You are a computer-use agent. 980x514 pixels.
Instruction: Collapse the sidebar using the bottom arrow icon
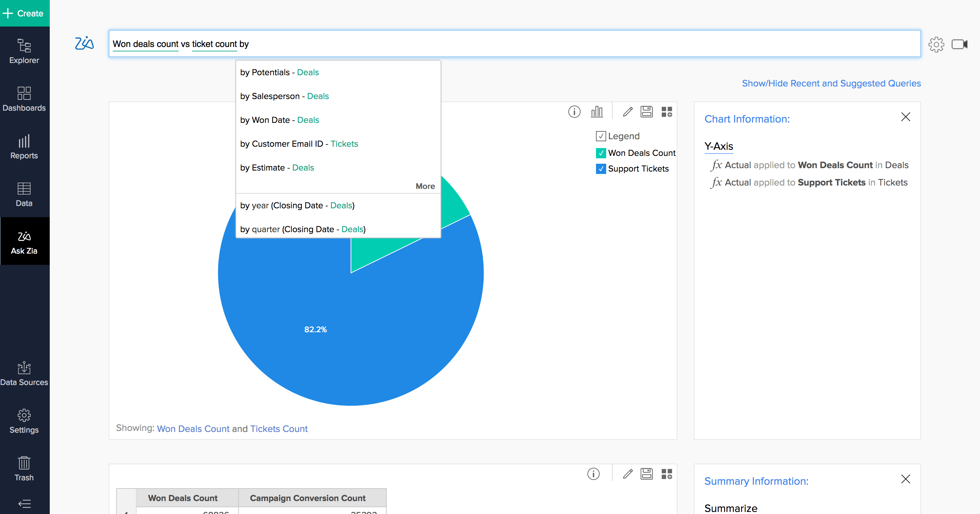click(x=24, y=504)
